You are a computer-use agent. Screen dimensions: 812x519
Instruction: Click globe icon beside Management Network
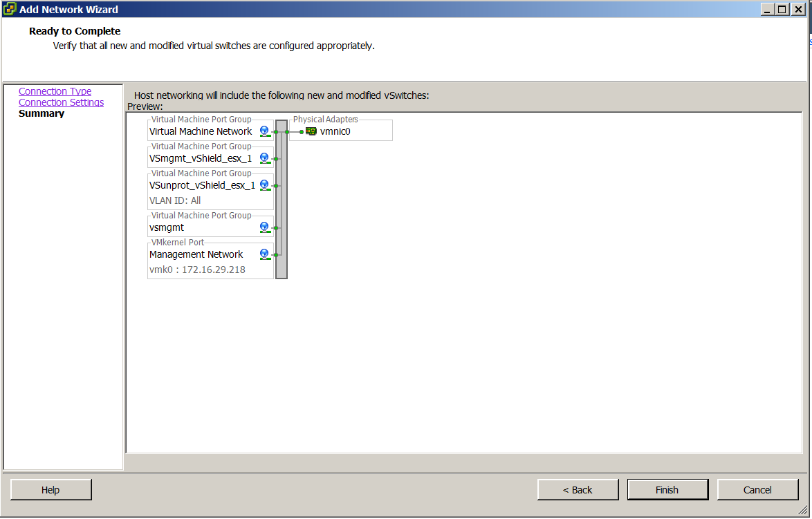coord(265,254)
